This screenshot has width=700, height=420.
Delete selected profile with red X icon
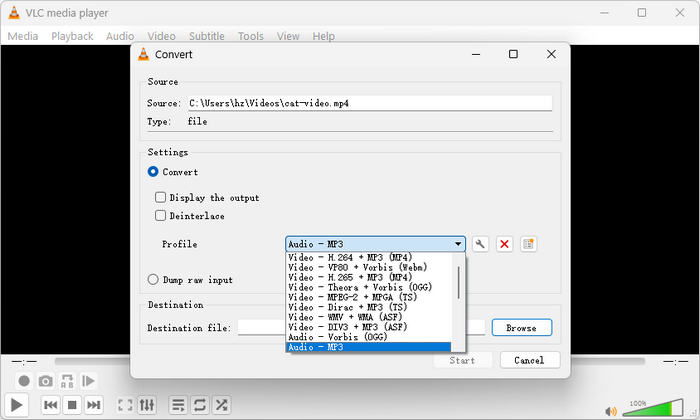click(504, 244)
